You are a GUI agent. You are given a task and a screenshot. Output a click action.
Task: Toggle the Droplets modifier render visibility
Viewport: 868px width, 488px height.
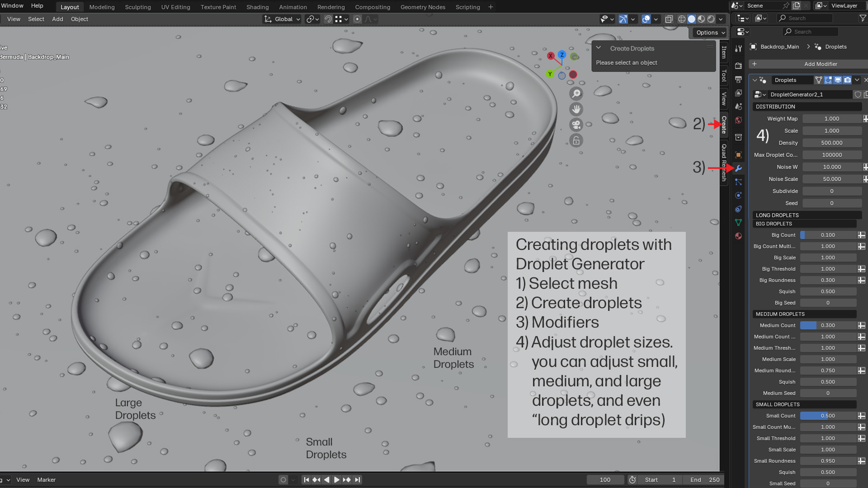pos(848,80)
